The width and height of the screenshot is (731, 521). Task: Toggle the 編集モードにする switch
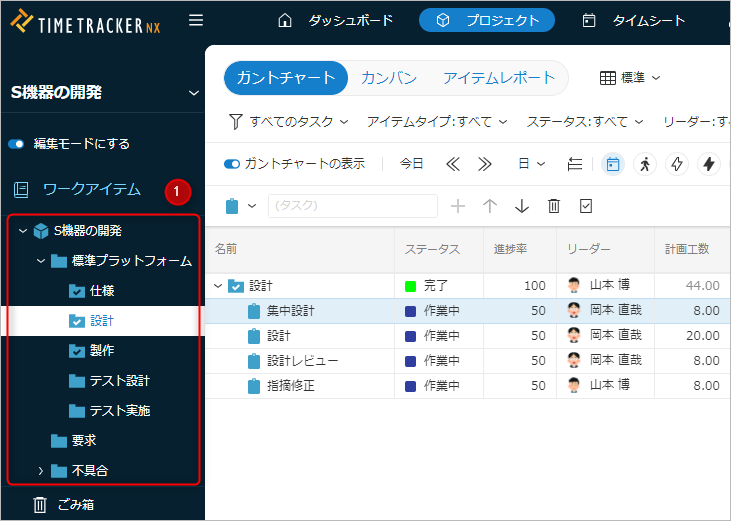point(16,144)
